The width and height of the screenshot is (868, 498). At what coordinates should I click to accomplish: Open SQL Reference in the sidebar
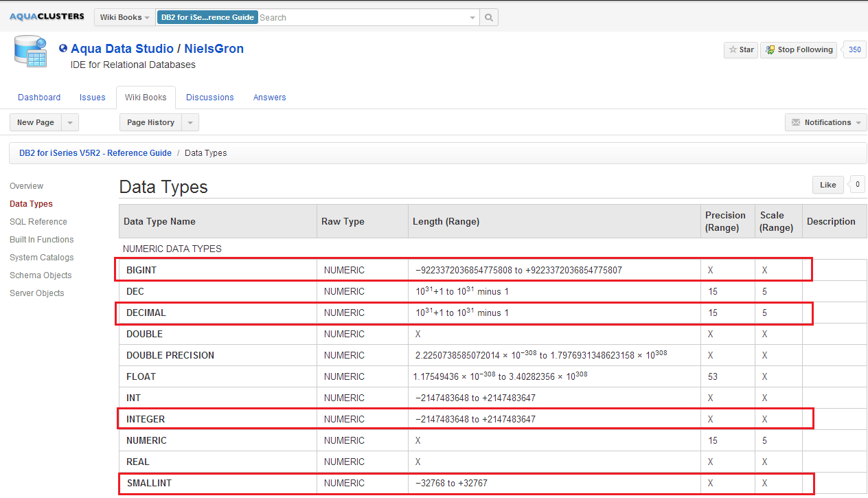point(38,222)
